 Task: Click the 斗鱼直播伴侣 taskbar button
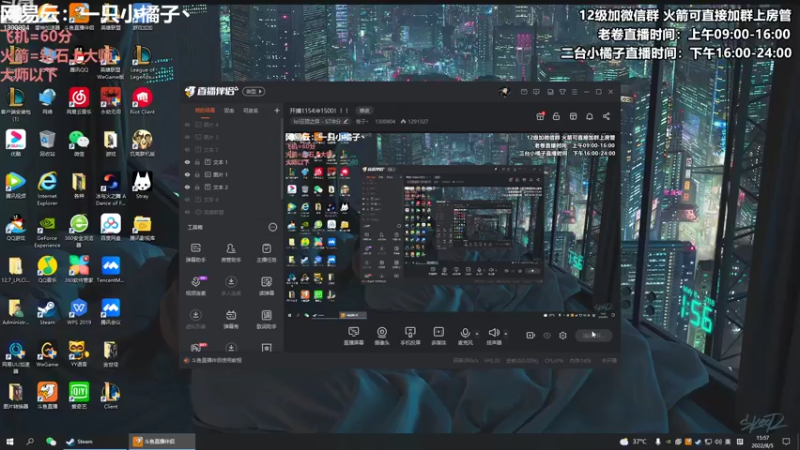point(161,441)
